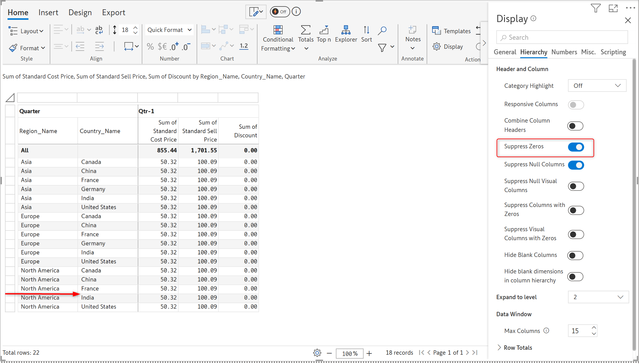Switch to the Numbers tab

point(564,52)
